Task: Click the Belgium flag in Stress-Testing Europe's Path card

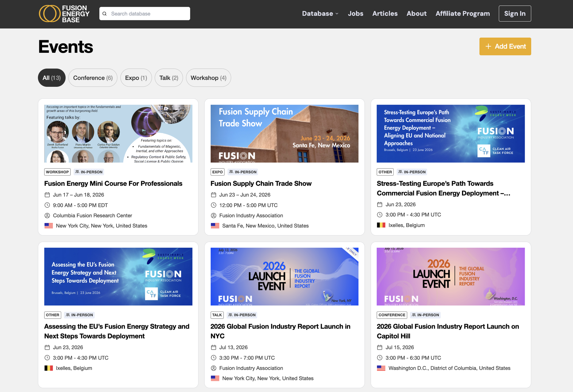Action: 381,225
